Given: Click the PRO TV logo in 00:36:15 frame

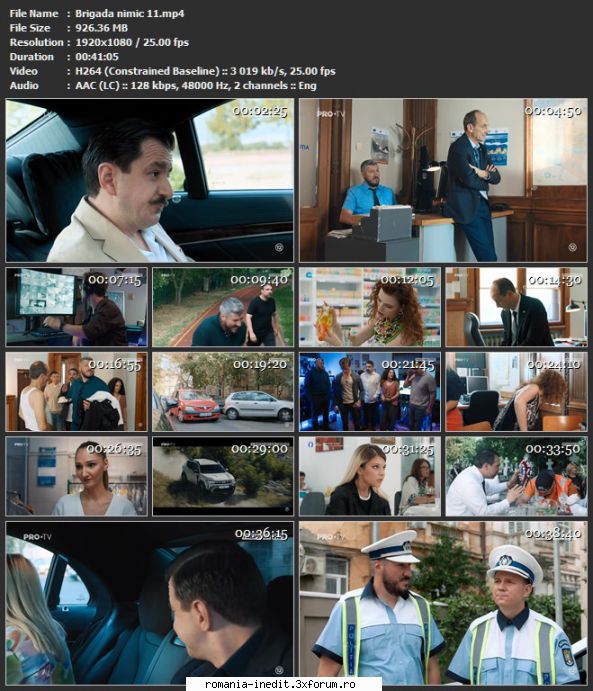Looking at the screenshot, I should click(37, 537).
